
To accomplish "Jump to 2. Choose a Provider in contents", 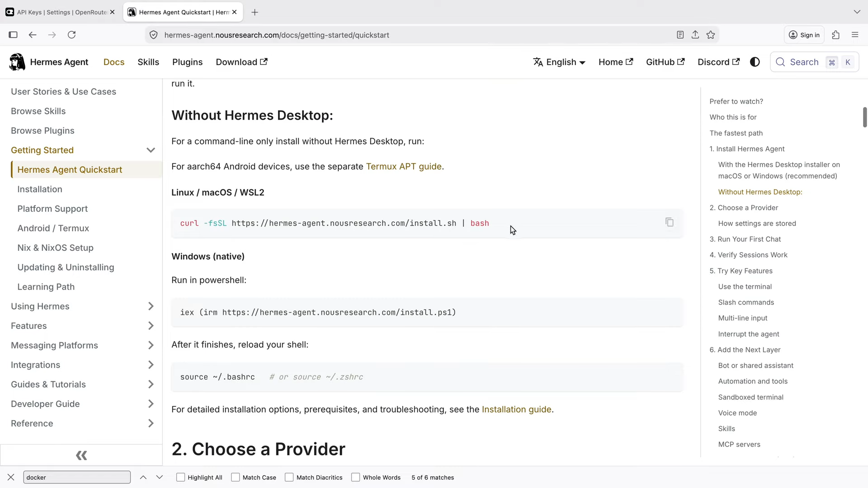I will tap(744, 207).
